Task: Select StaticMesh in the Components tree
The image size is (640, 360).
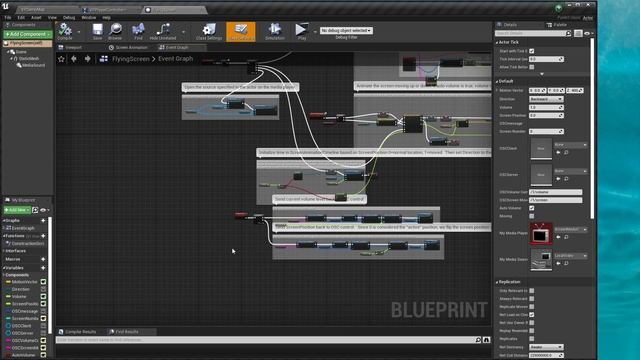Action: point(28,59)
